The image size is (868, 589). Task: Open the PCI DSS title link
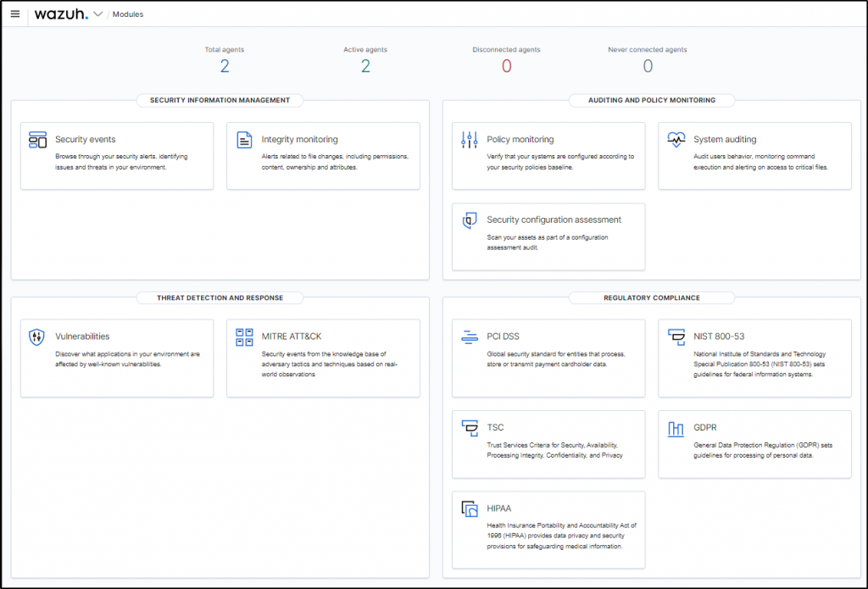point(504,336)
